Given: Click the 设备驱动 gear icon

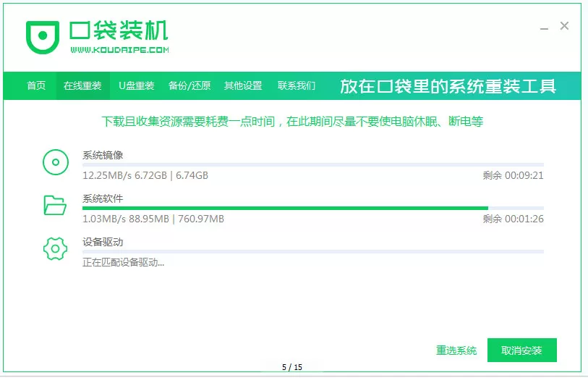Looking at the screenshot, I should tap(55, 248).
